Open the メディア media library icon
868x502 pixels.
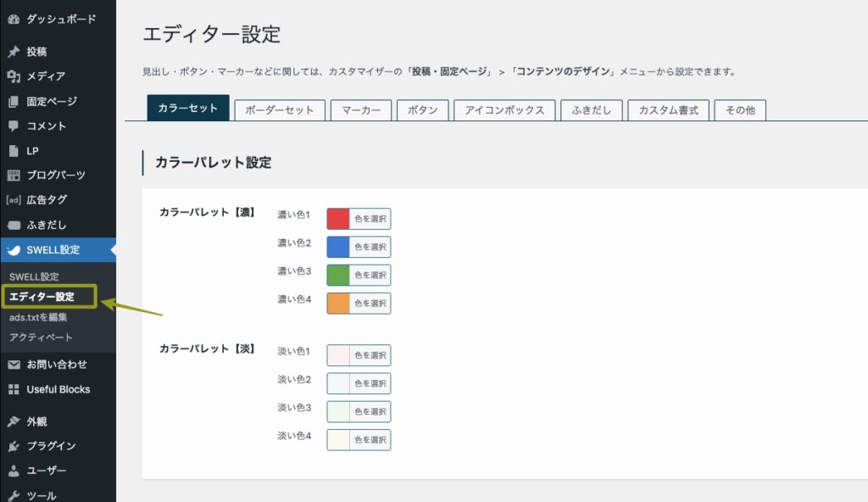(x=13, y=75)
